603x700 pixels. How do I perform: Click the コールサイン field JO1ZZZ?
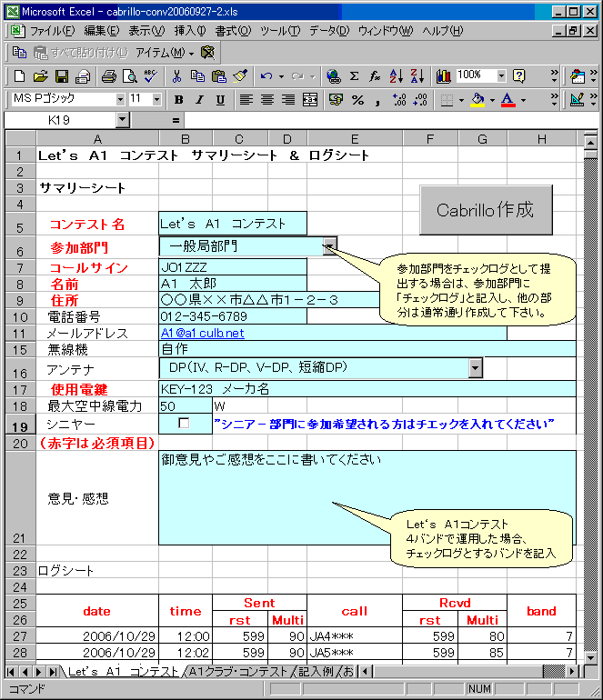click(233, 267)
